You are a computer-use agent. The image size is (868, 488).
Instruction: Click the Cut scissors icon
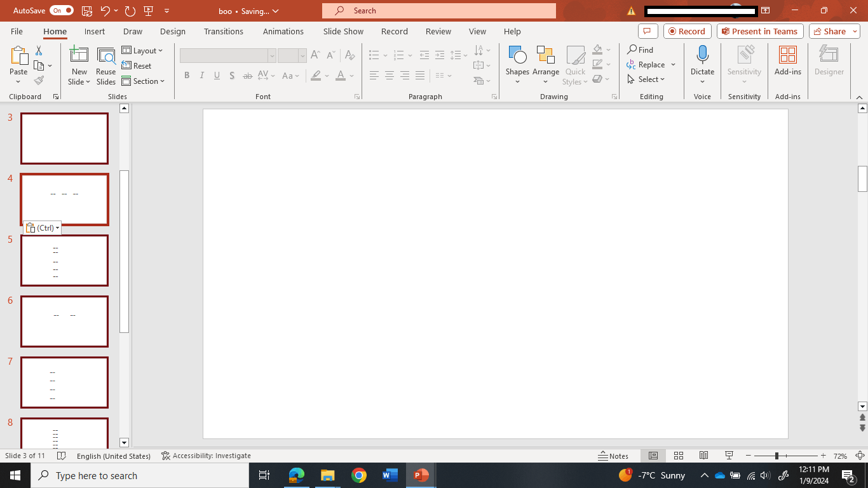pos(39,50)
